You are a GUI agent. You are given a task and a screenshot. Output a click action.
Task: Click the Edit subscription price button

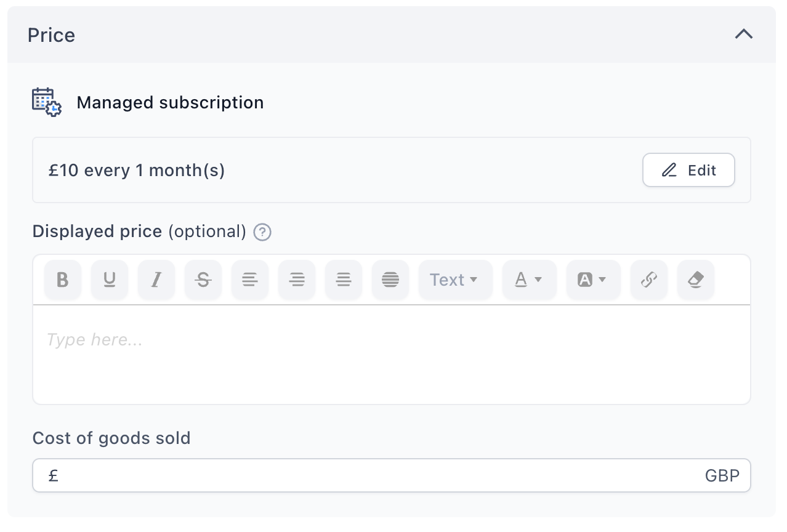688,170
